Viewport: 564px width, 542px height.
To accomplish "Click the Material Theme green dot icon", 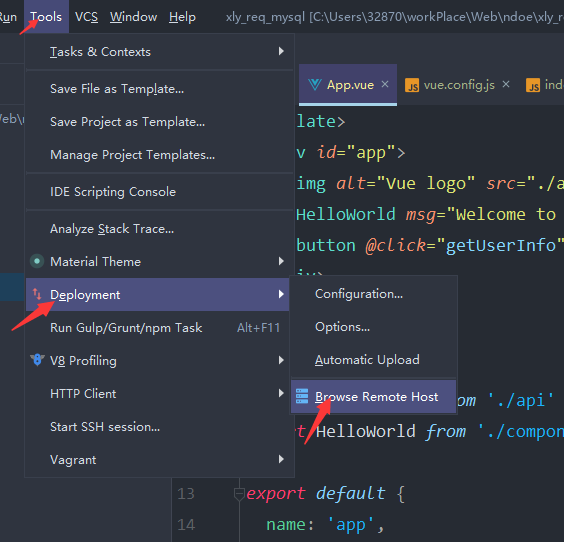I will (37, 261).
